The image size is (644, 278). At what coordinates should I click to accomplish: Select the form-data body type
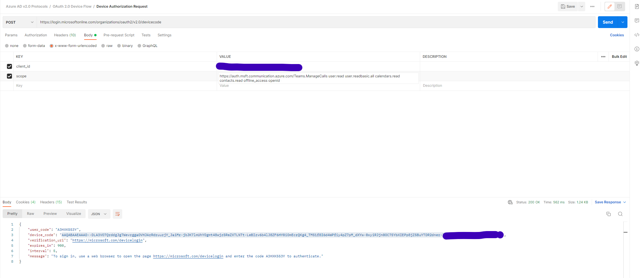[34, 46]
